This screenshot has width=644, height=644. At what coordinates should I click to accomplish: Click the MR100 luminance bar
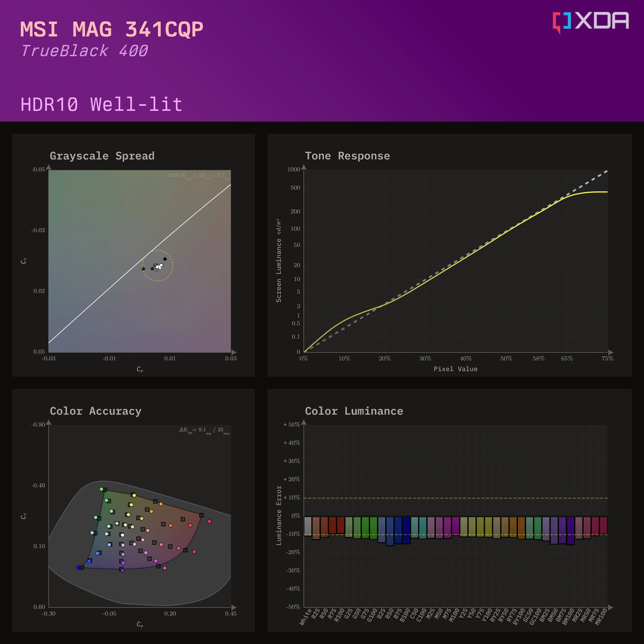603,525
